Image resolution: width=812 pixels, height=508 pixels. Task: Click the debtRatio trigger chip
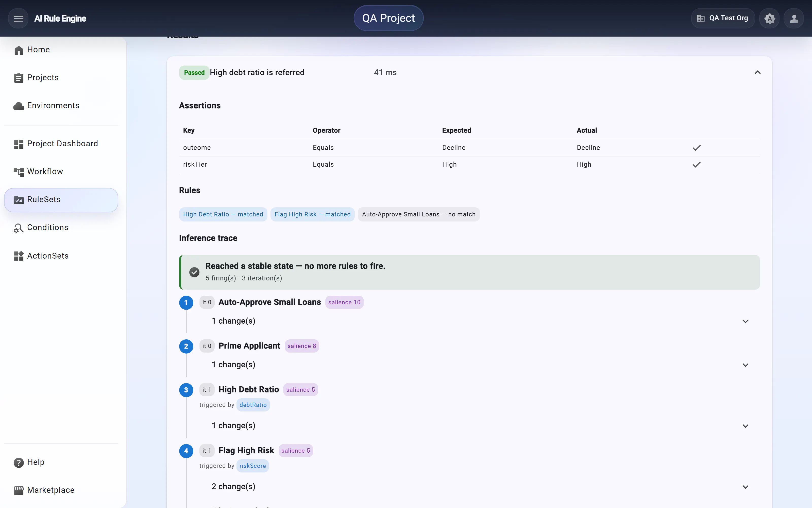pyautogui.click(x=253, y=405)
